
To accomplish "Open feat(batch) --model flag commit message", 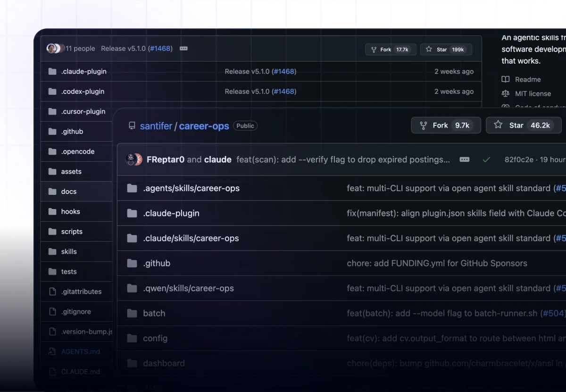I will (x=442, y=313).
